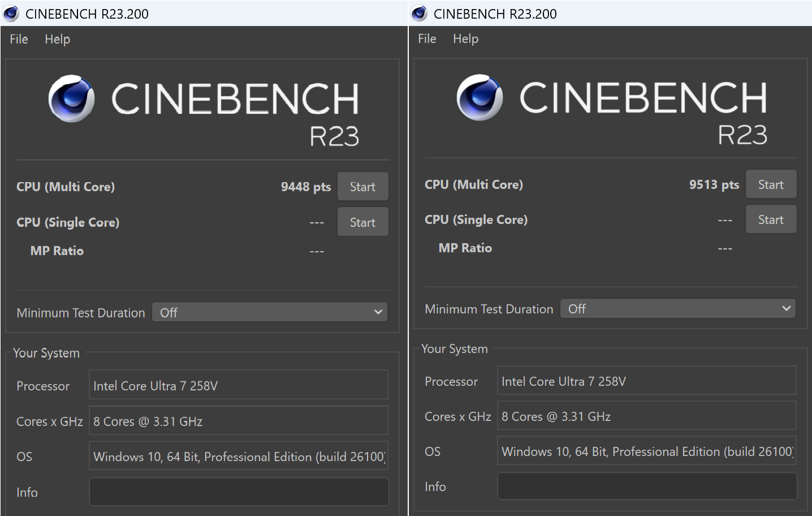Open Help menu in right window
The height and width of the screenshot is (516, 812).
point(466,38)
